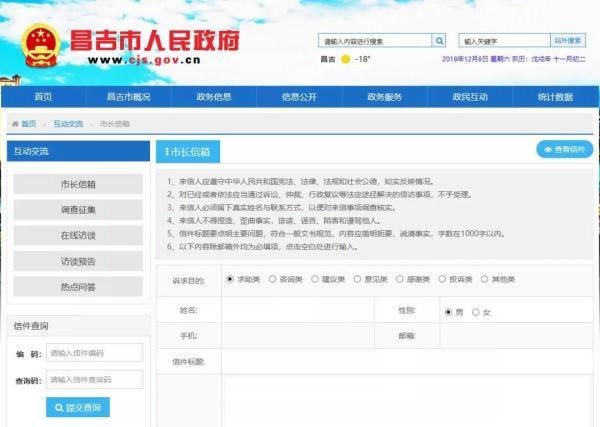Select the 其他类 radio button

pos(484,279)
